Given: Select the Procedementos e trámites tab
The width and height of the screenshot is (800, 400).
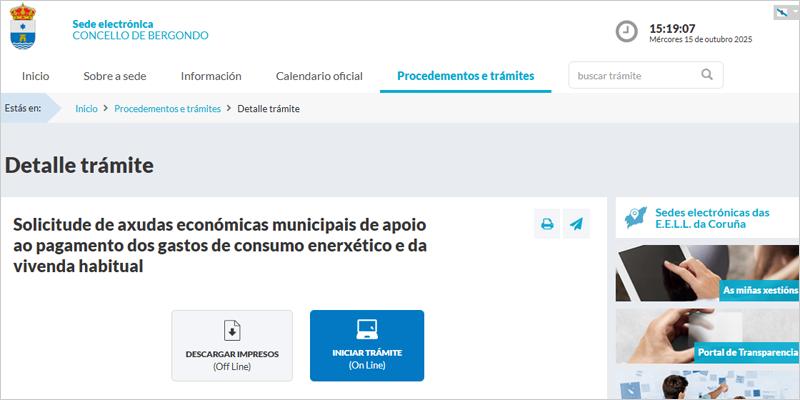Looking at the screenshot, I should pyautogui.click(x=465, y=76).
